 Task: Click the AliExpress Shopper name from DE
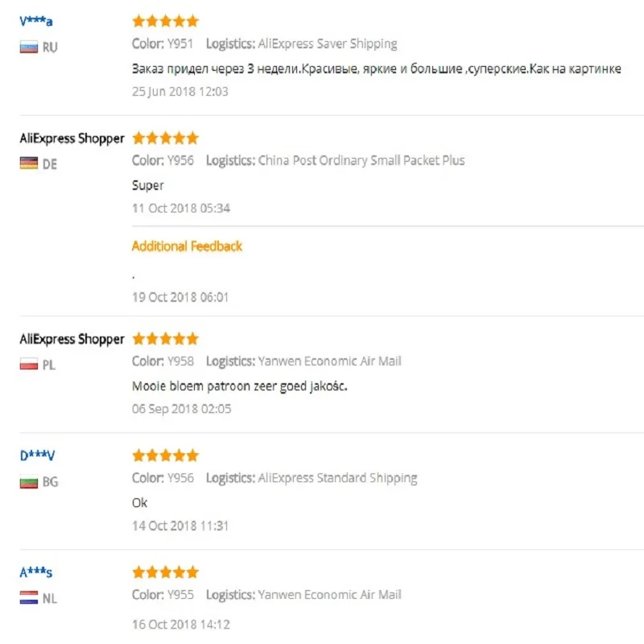pos(72,138)
